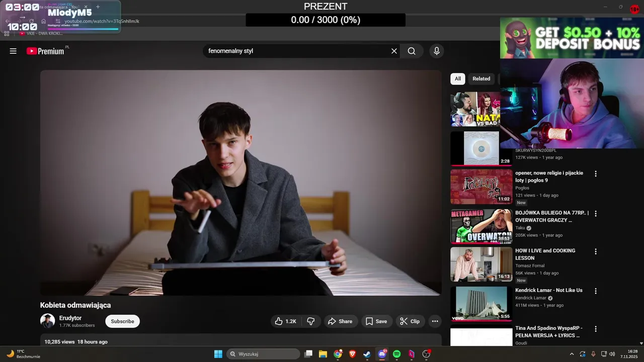
Task: Open the BOJÓWKA BULIEGO NA 77RP title
Action: (x=552, y=216)
